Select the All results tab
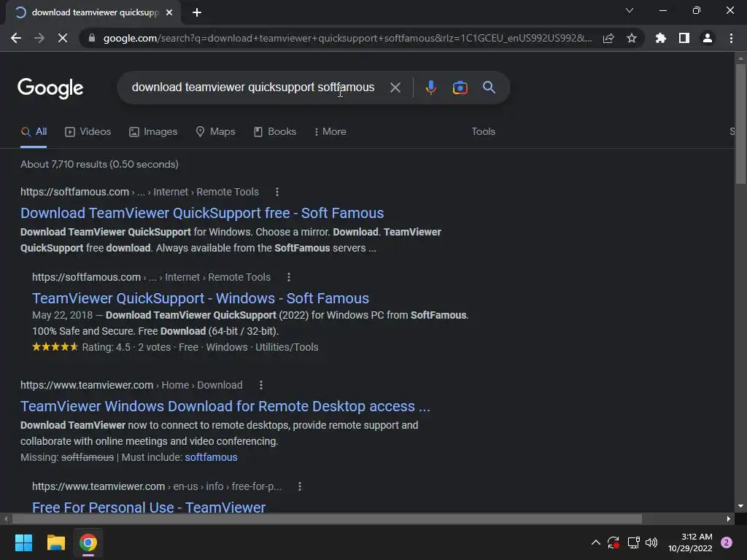This screenshot has width=747, height=560. click(x=34, y=131)
